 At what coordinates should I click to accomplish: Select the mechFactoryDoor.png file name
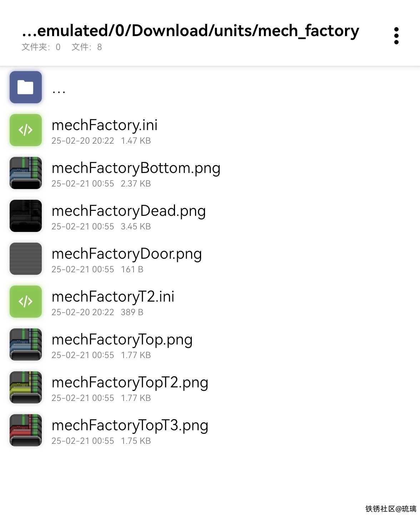pyautogui.click(x=127, y=254)
